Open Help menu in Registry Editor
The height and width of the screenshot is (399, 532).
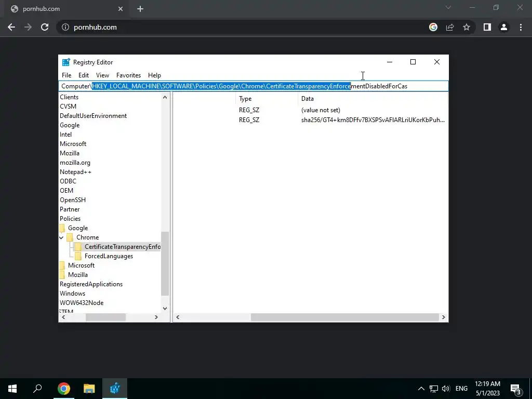154,75
